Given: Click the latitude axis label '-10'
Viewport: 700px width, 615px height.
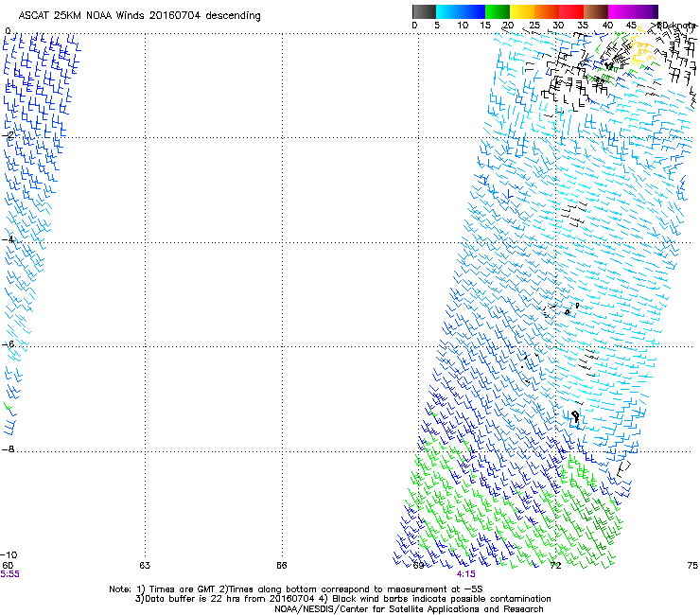Looking at the screenshot, I should [x=9, y=554].
